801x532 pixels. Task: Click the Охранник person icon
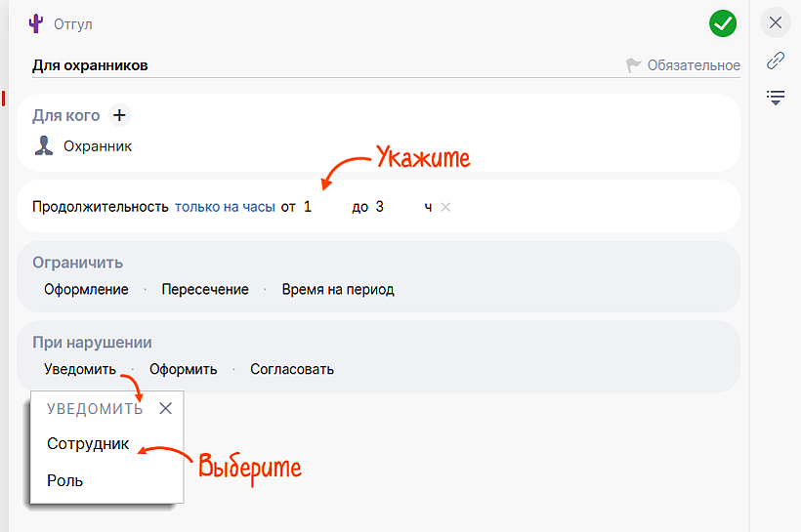coord(44,146)
